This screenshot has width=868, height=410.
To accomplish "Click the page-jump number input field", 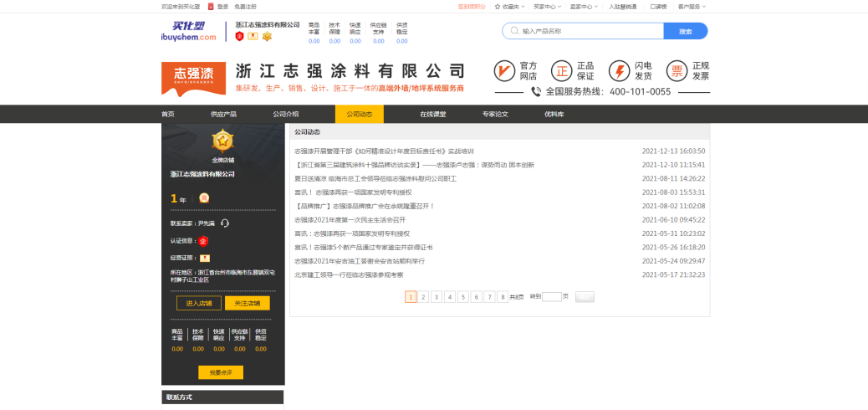I will 552,297.
